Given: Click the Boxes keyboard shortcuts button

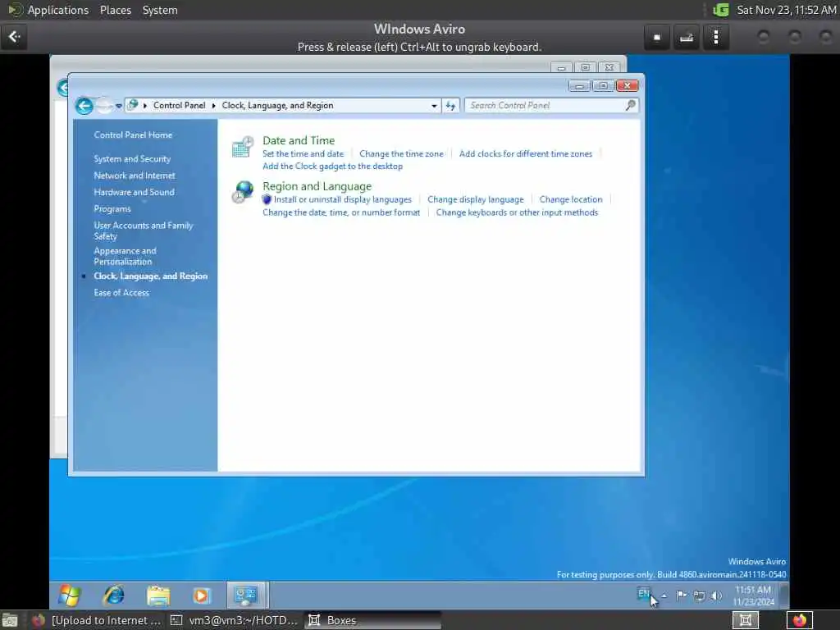Looking at the screenshot, I should 687,38.
